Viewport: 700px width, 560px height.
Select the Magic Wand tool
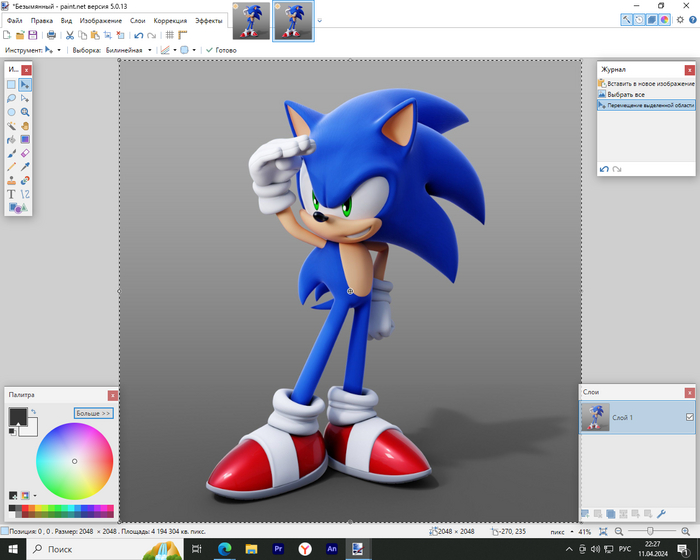point(12,126)
